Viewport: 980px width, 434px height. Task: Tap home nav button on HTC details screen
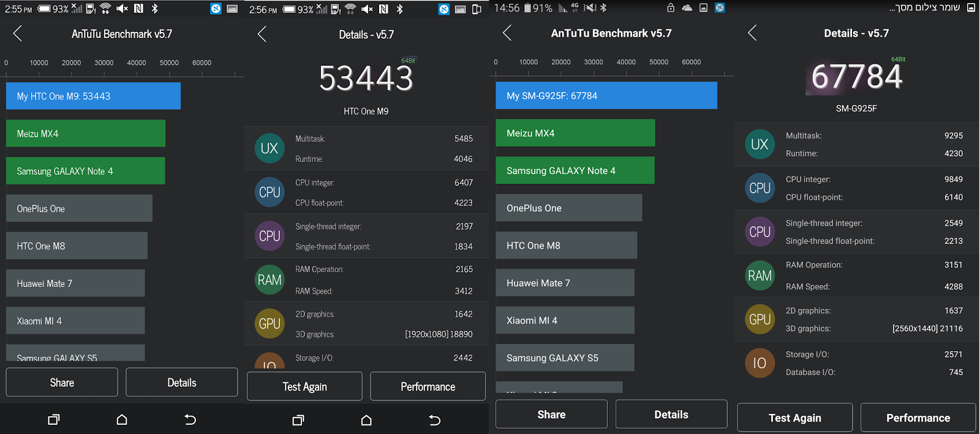[x=366, y=421]
